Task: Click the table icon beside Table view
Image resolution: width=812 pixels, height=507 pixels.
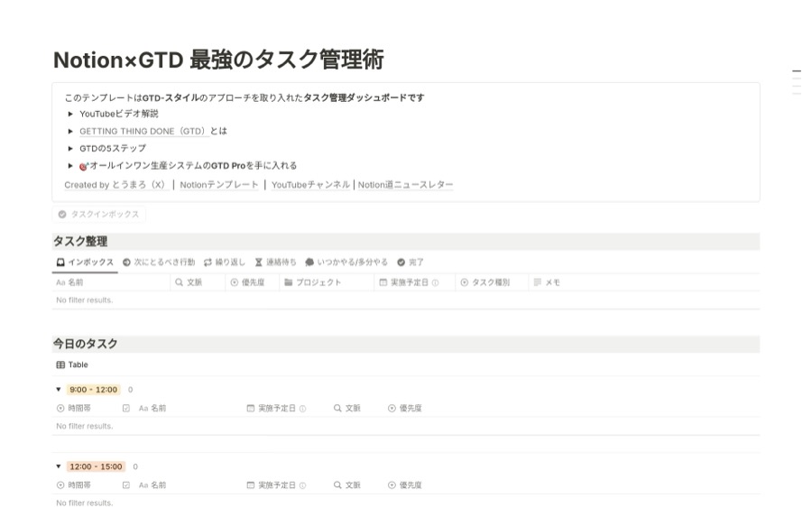Action: tap(60, 365)
